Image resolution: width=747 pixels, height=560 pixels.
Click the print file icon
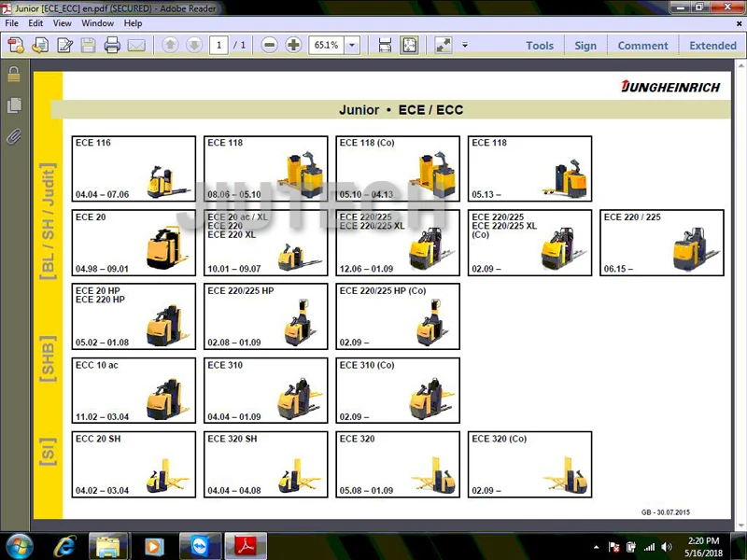coord(112,46)
